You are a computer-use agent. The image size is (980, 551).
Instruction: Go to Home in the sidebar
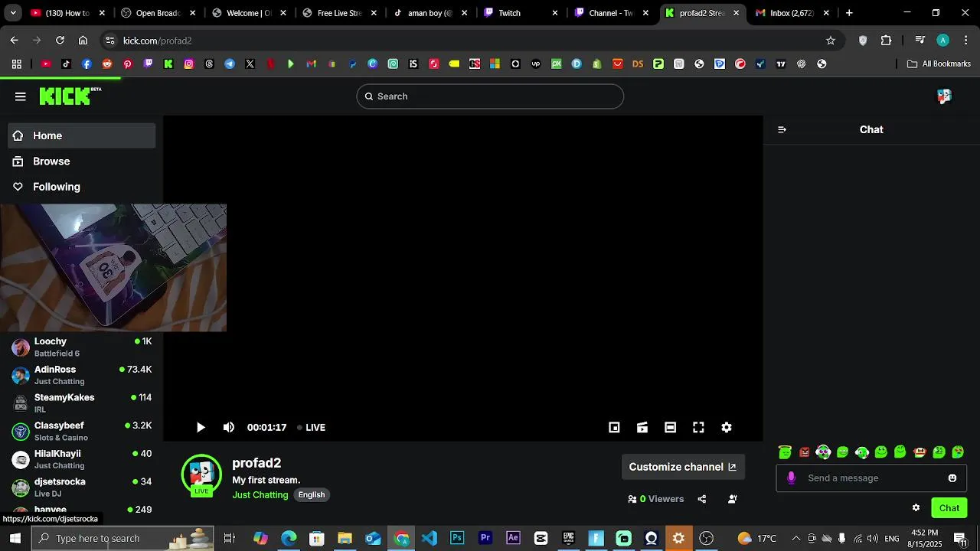(x=82, y=136)
